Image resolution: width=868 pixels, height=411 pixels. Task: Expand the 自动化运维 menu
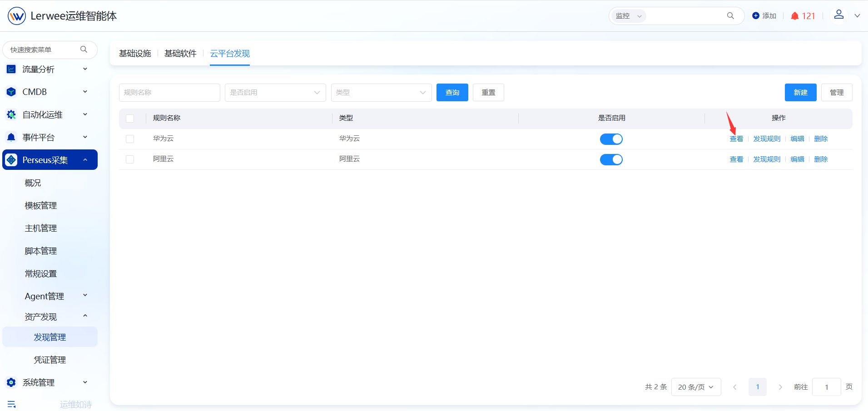coord(85,114)
